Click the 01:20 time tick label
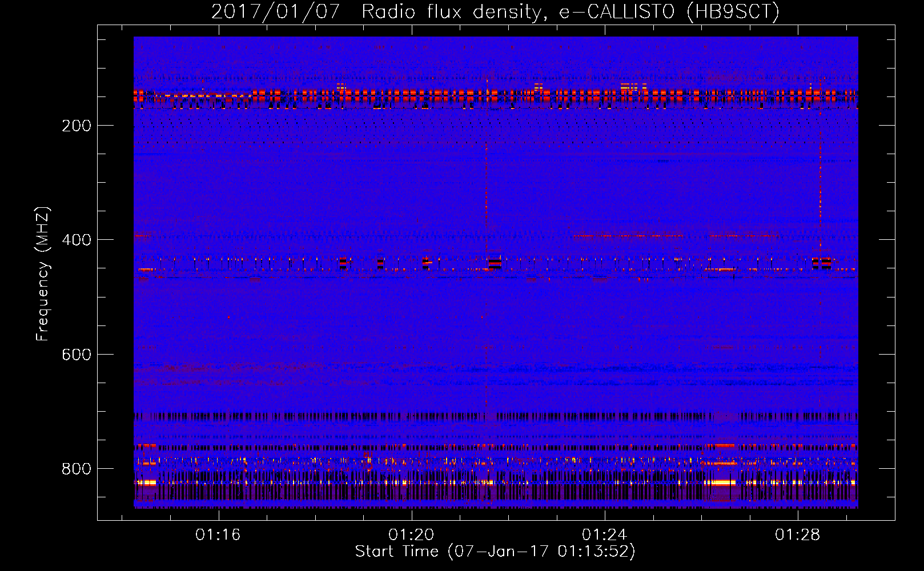 tap(411, 535)
